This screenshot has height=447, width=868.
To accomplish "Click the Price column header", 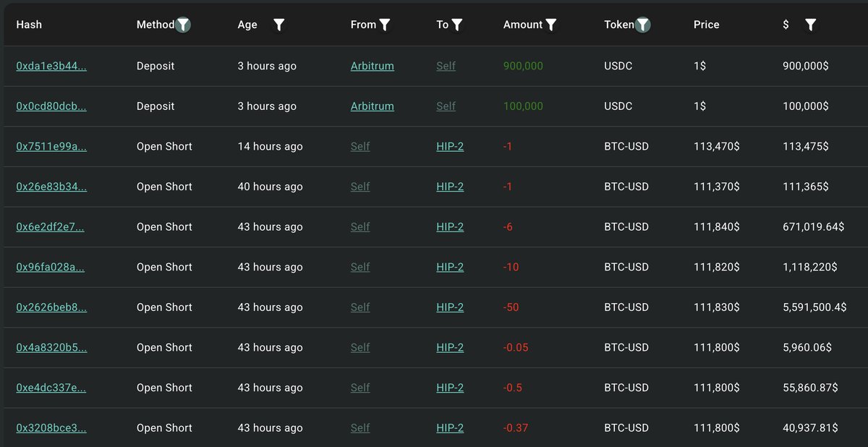I will (x=706, y=25).
